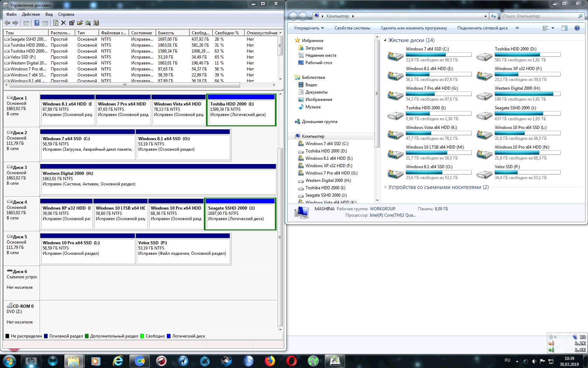Open Properties icon in Disk Management toolbar

[72, 23]
